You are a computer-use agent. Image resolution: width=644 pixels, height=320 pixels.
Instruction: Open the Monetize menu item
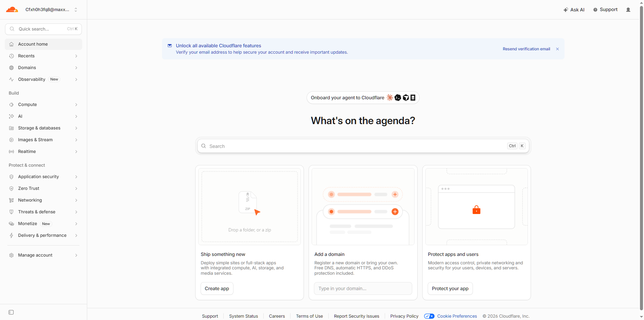coord(44,224)
